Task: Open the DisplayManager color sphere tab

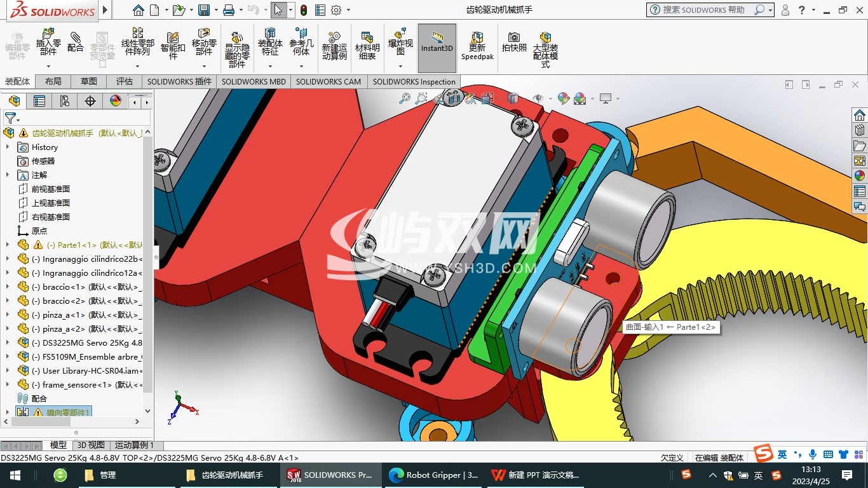Action: 116,101
